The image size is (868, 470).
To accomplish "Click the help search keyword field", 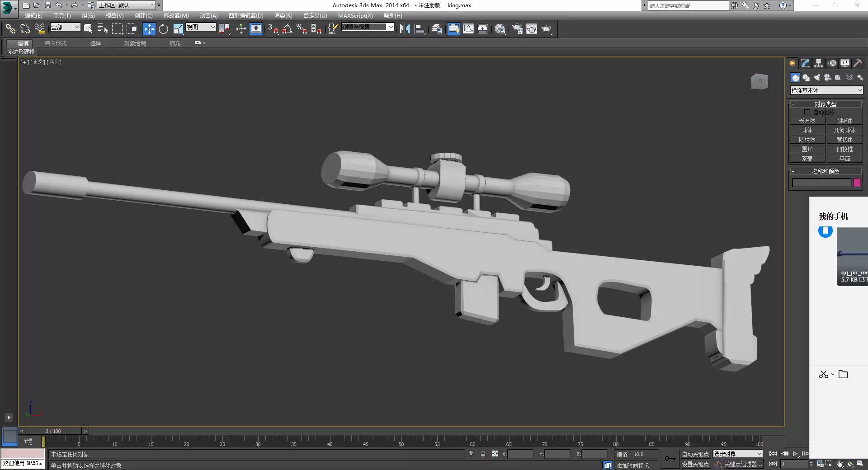I will click(x=688, y=5).
